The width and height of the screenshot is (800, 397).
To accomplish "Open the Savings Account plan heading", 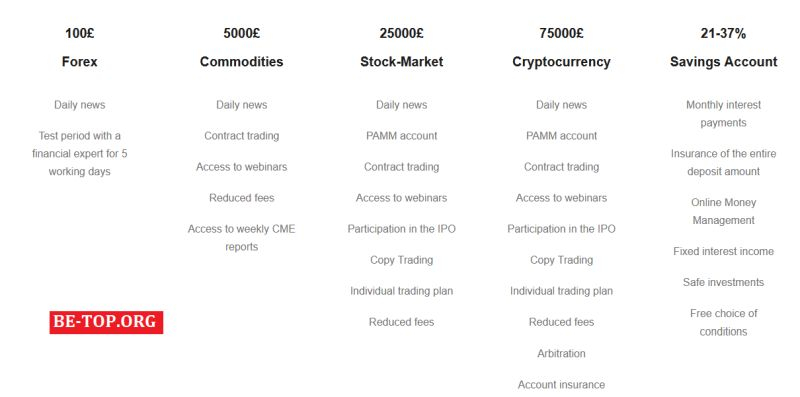I will (x=723, y=62).
